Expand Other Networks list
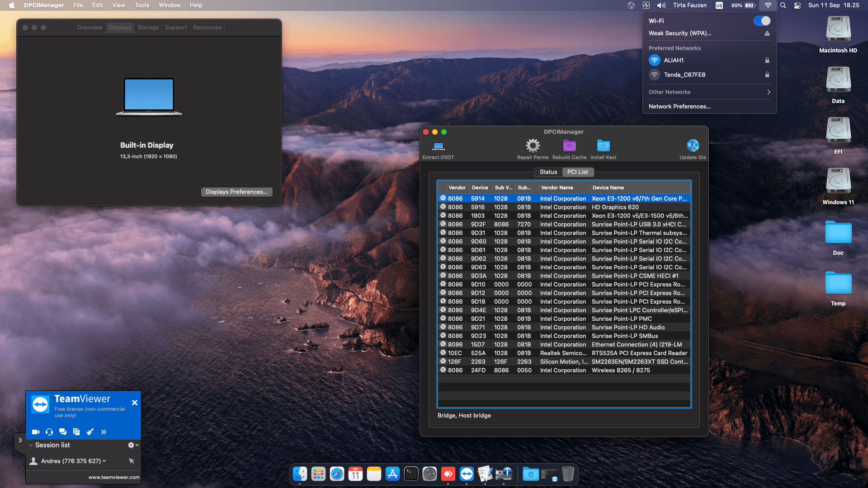 coord(709,92)
